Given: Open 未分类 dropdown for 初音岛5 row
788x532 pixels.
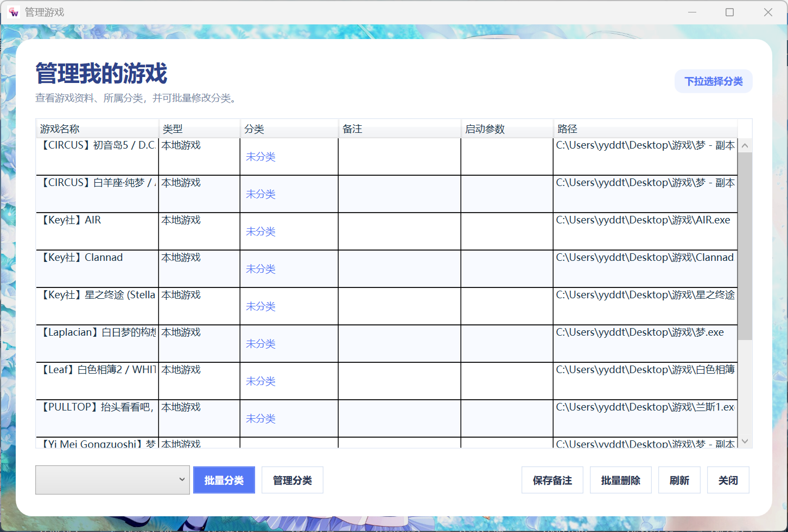Looking at the screenshot, I should (x=261, y=157).
